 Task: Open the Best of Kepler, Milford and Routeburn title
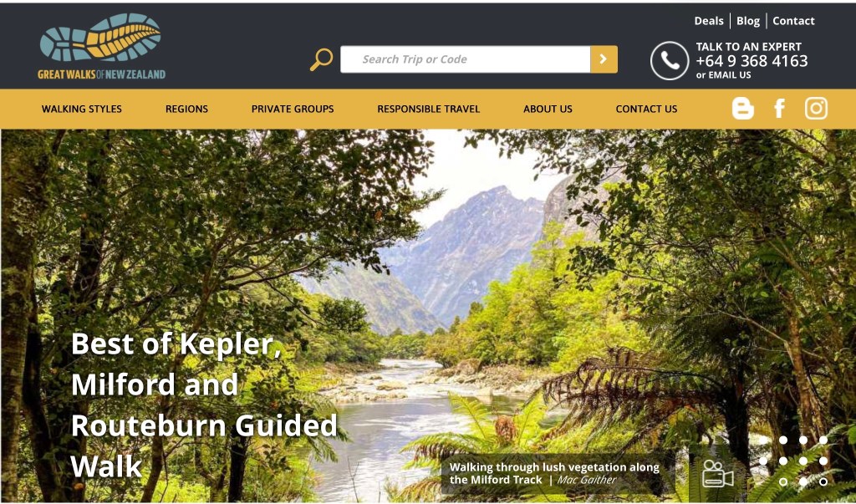pos(204,405)
